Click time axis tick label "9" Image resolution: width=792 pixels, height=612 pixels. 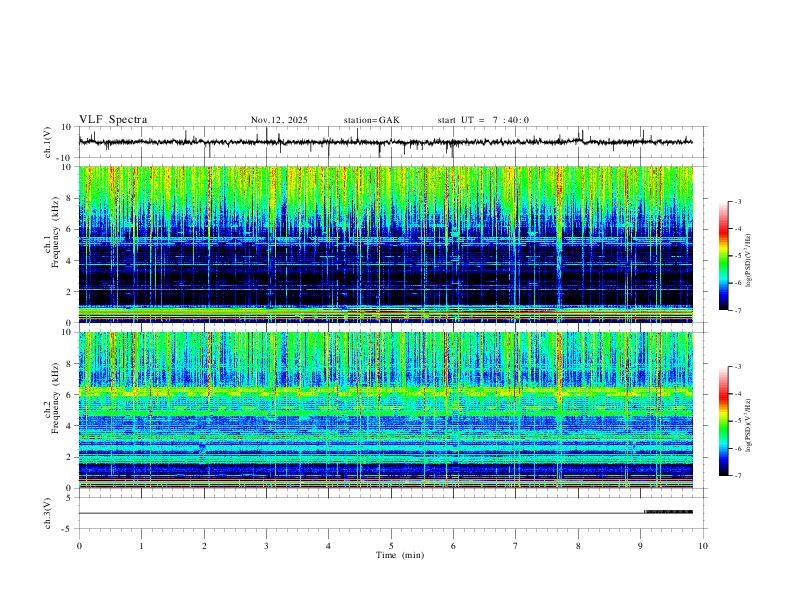640,546
